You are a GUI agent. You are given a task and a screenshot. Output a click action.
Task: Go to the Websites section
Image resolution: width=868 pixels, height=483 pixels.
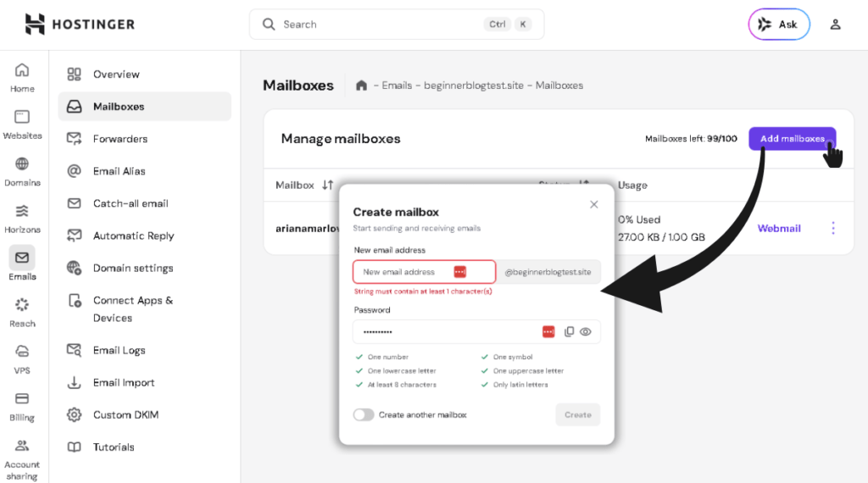pos(22,125)
